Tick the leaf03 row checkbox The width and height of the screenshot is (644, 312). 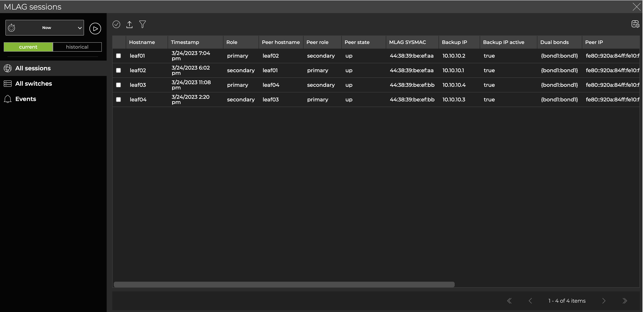118,85
